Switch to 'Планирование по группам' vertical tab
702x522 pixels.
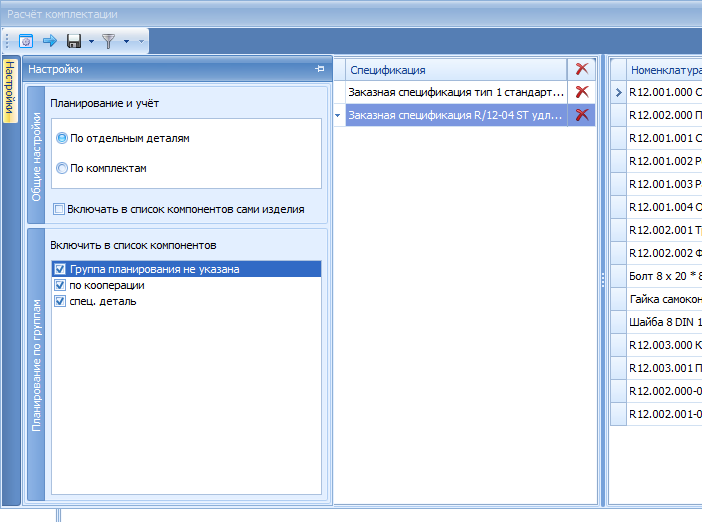[36, 364]
